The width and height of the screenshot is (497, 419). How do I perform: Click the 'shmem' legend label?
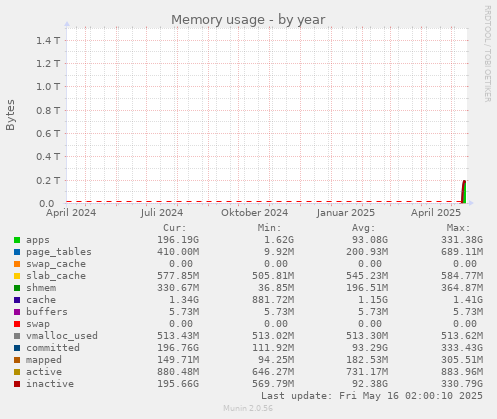coord(41,288)
